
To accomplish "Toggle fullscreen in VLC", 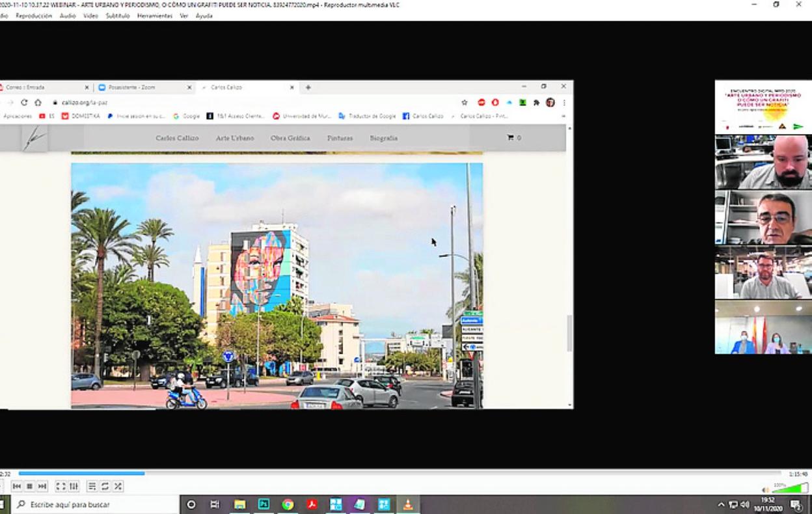I will [61, 486].
